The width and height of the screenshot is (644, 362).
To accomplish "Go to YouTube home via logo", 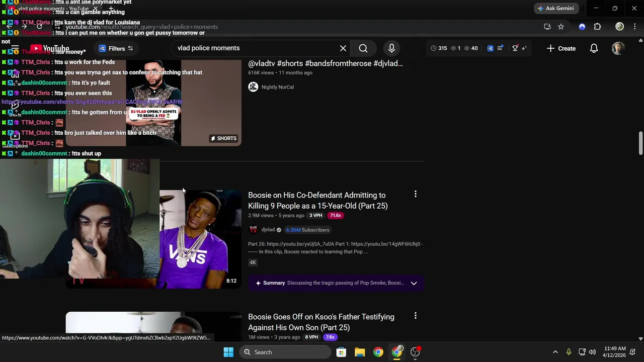I will coord(49,49).
